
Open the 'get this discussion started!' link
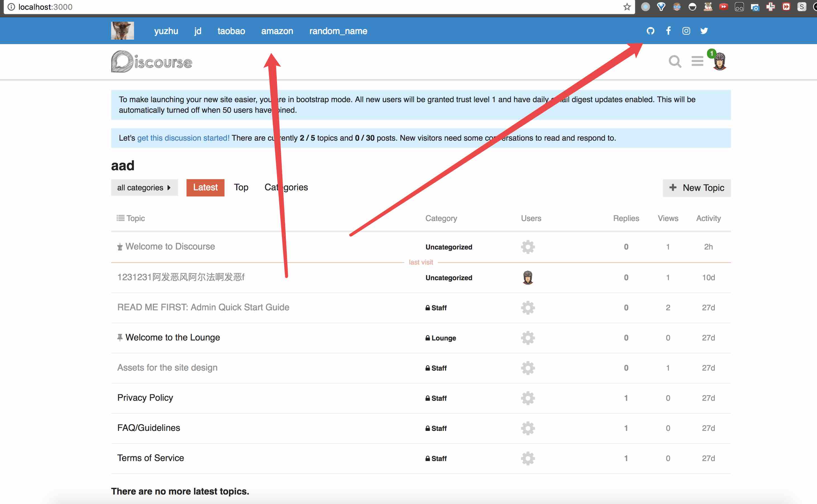click(183, 138)
